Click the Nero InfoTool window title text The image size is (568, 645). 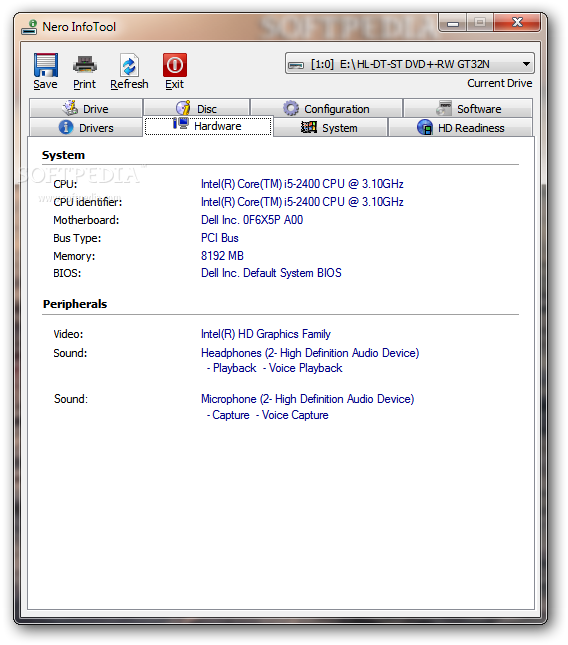[x=79, y=27]
